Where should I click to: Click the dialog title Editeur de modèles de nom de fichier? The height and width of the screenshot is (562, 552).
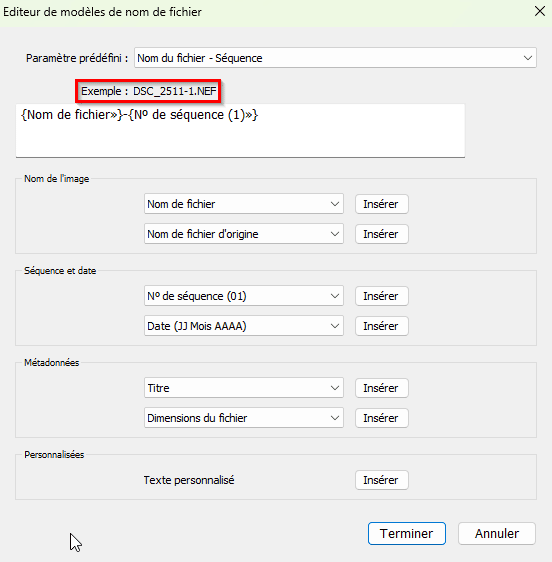click(103, 12)
